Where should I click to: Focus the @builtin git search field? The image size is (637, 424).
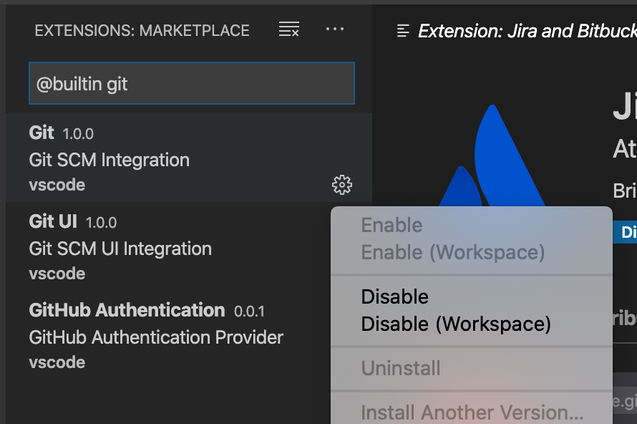192,83
